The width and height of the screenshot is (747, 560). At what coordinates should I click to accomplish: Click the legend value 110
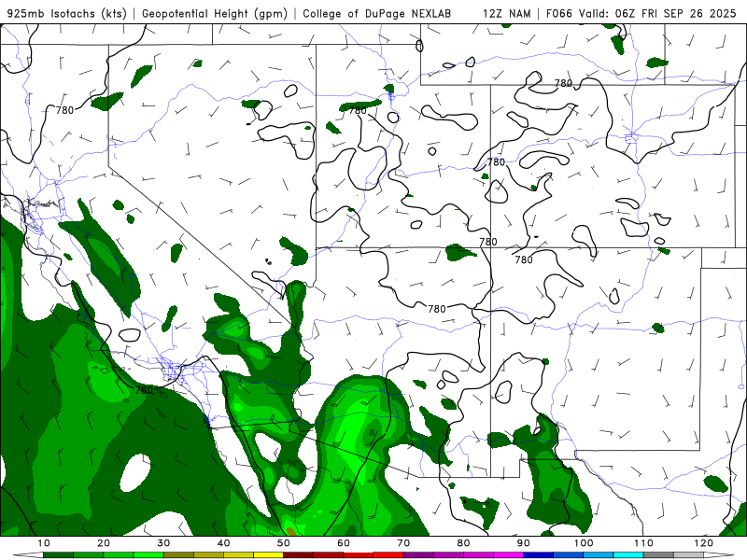643,543
